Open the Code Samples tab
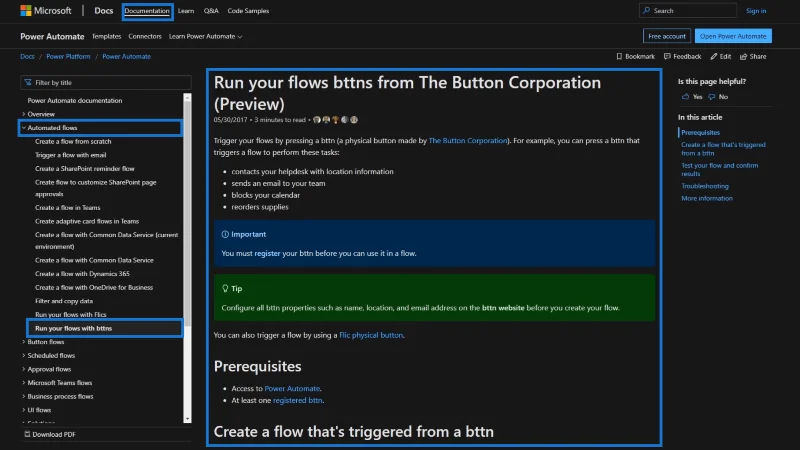This screenshot has height=450, width=800. click(x=248, y=11)
